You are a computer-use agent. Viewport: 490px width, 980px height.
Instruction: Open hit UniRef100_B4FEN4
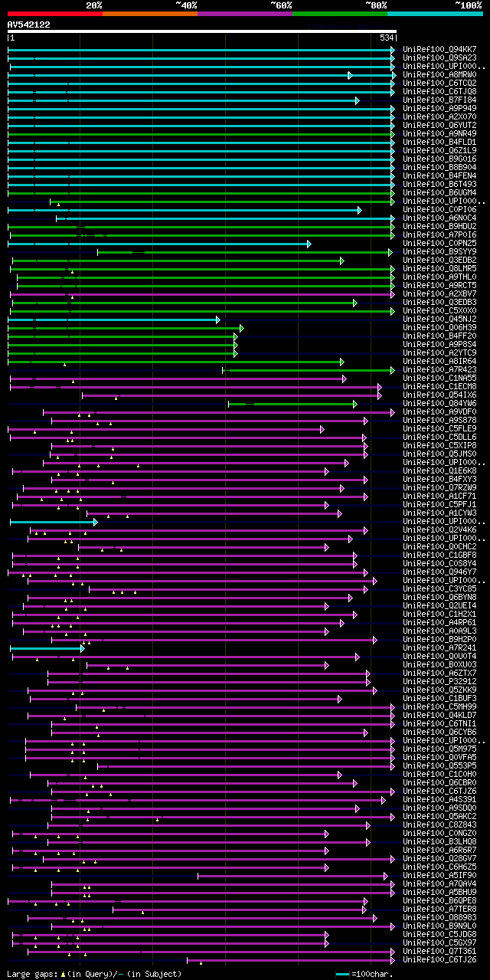(441, 175)
